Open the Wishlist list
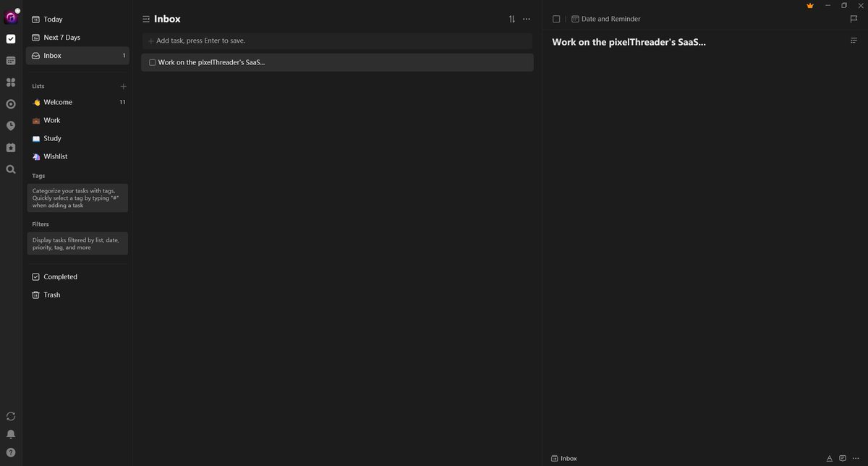This screenshot has height=466, width=868. pyautogui.click(x=77, y=156)
